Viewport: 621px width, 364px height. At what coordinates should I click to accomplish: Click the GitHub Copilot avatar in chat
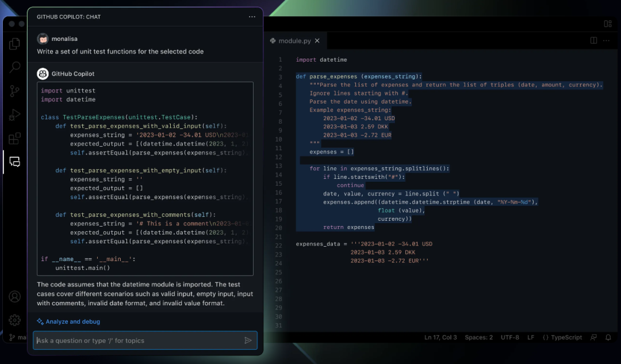click(x=43, y=74)
